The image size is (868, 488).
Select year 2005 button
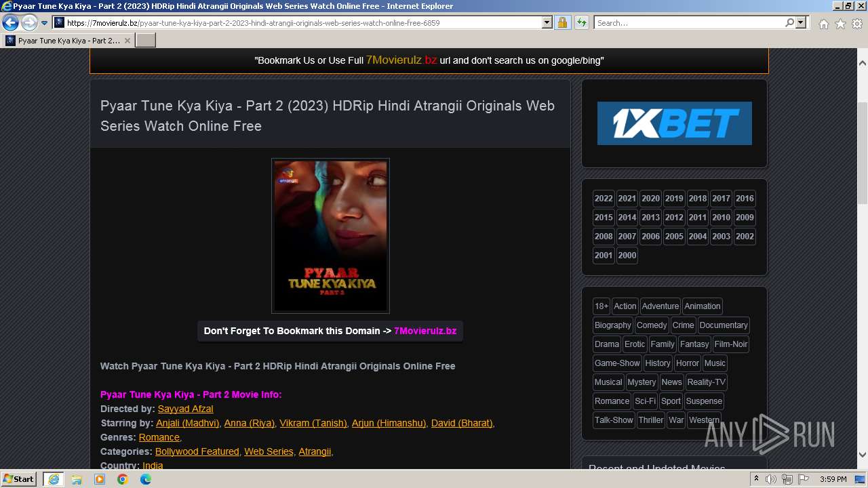pyautogui.click(x=674, y=237)
